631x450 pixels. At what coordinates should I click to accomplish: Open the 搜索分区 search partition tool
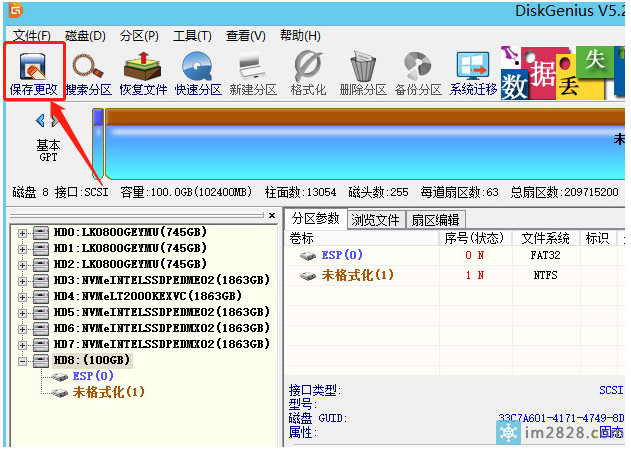(x=88, y=72)
